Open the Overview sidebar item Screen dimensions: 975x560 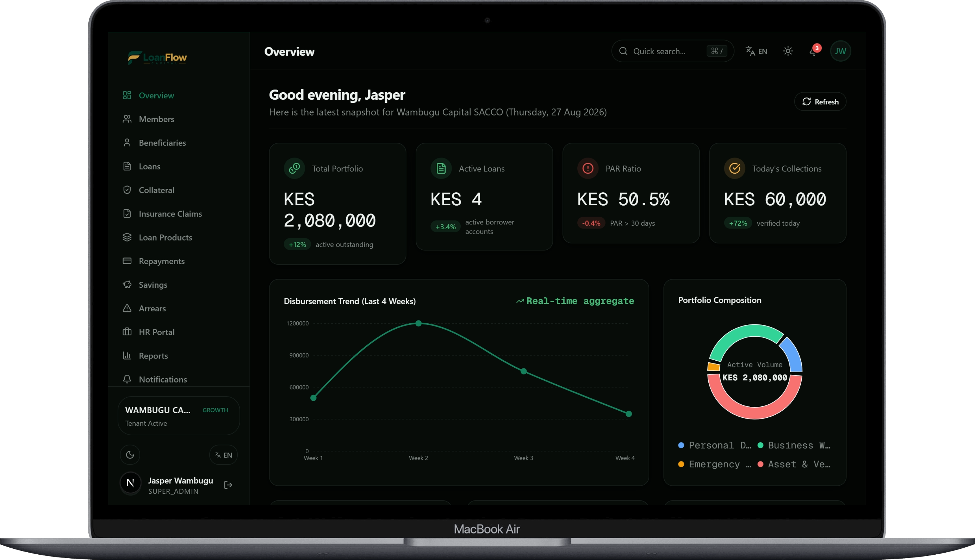click(x=148, y=95)
